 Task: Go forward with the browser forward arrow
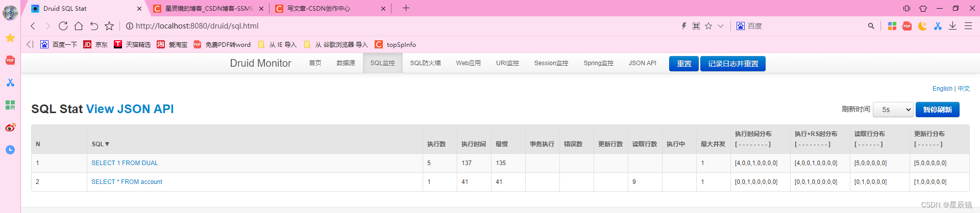tap(48, 26)
